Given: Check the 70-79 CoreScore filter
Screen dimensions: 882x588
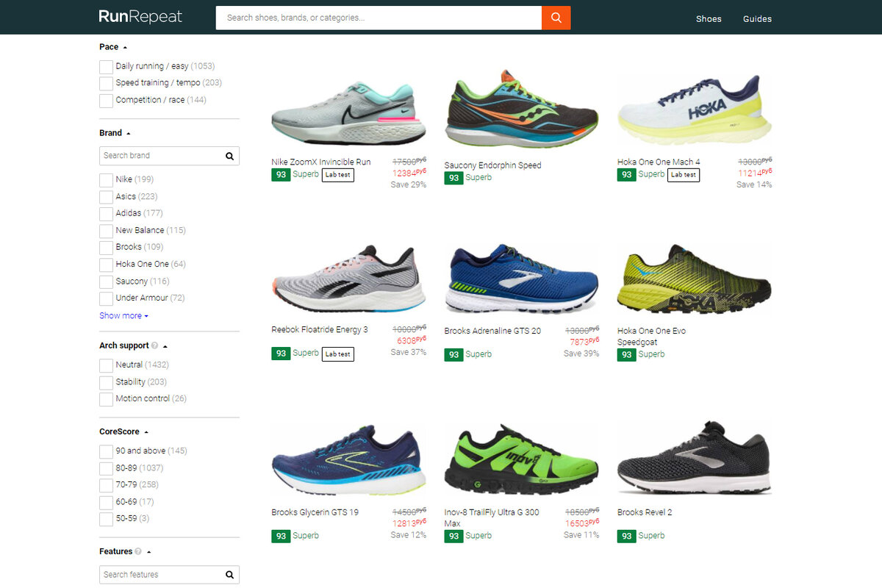Looking at the screenshot, I should (x=106, y=485).
